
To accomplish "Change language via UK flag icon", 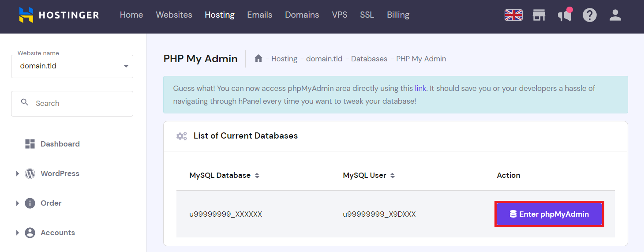I will (x=513, y=15).
